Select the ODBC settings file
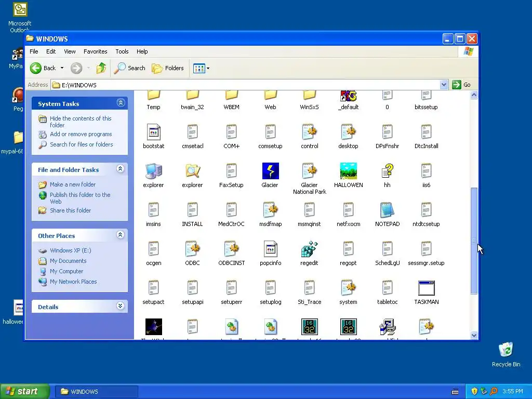The width and height of the screenshot is (532, 399). coord(192,249)
